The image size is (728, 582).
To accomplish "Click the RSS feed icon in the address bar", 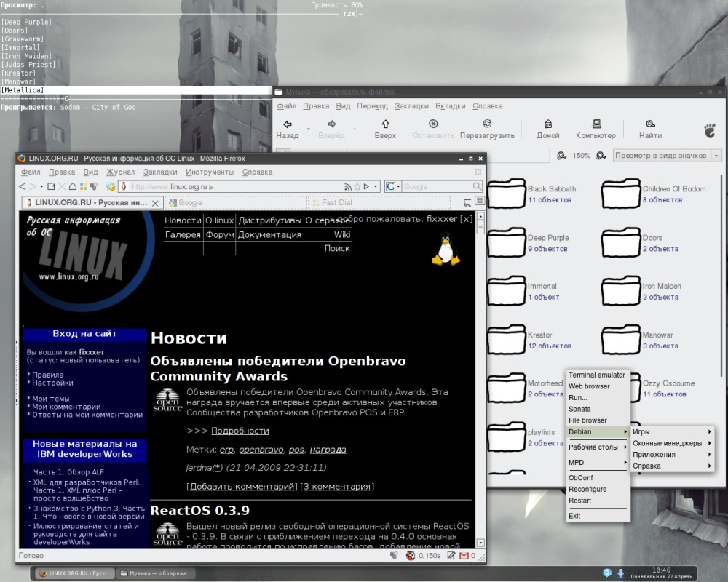I will tap(347, 186).
